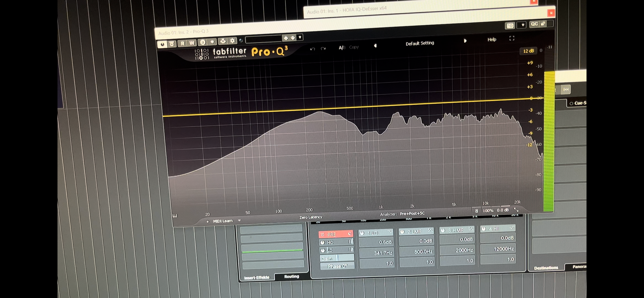Change the 4 HI band filter type icon
This screenshot has height=298, width=644.
(x=512, y=228)
